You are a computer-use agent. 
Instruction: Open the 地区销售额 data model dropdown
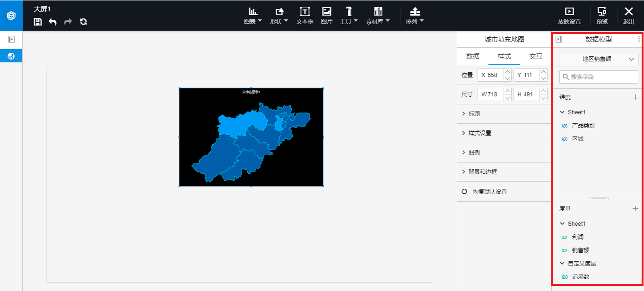599,59
